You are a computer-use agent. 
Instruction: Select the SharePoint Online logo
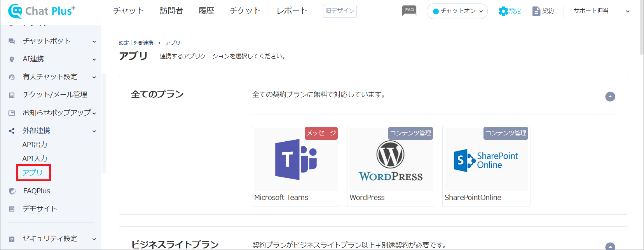coord(486,160)
